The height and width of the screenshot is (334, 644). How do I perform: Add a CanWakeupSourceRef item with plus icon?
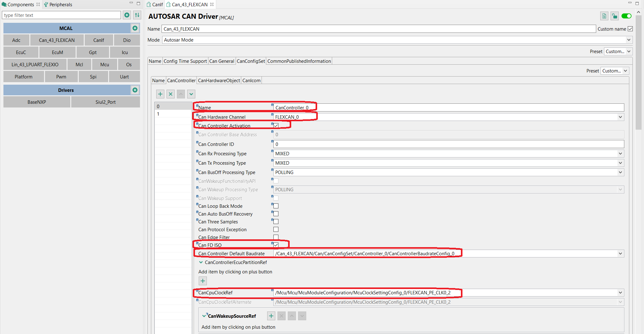pyautogui.click(x=271, y=316)
